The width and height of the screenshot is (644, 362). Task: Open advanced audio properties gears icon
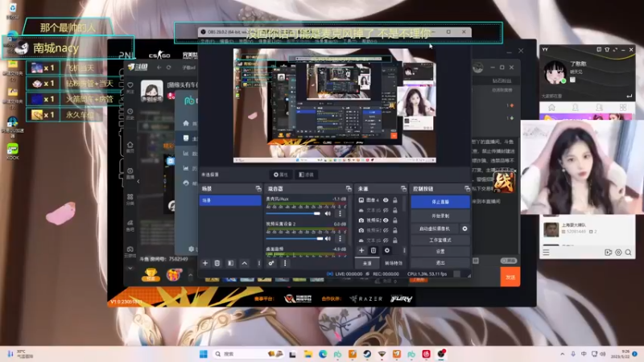click(x=271, y=263)
